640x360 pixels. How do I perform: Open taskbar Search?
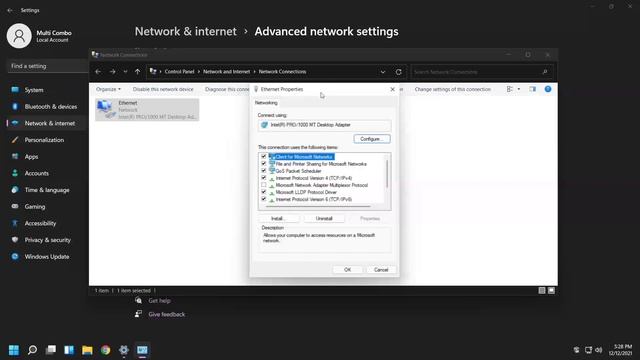[x=32, y=350]
